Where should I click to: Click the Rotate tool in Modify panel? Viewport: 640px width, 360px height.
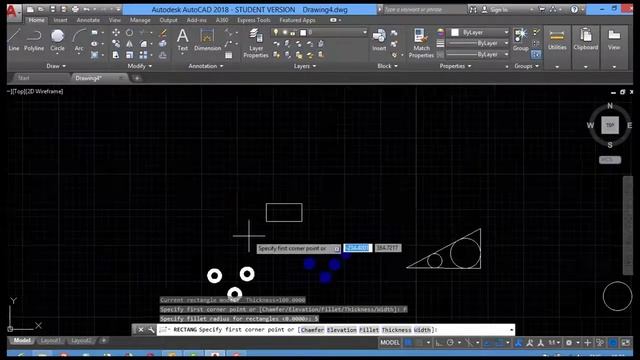129,33
